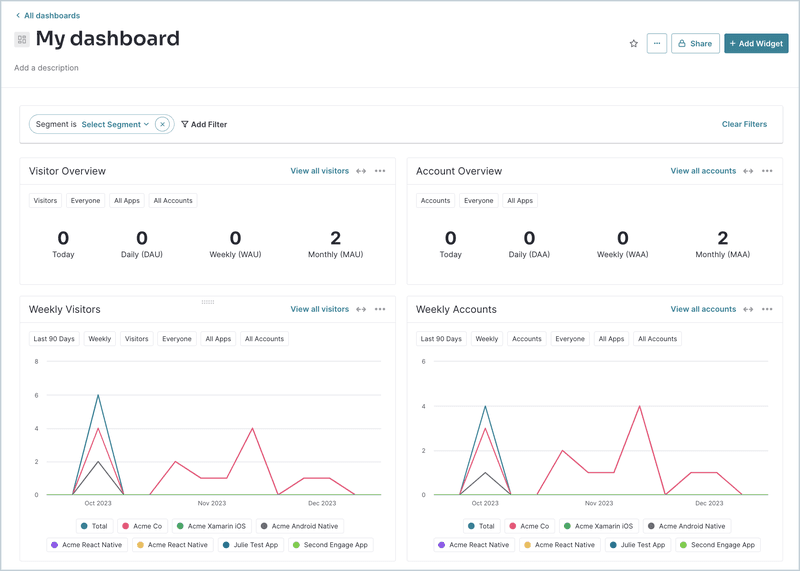Open Weekly Visitors widget options menu
Screen dimensions: 800x571
(380, 309)
